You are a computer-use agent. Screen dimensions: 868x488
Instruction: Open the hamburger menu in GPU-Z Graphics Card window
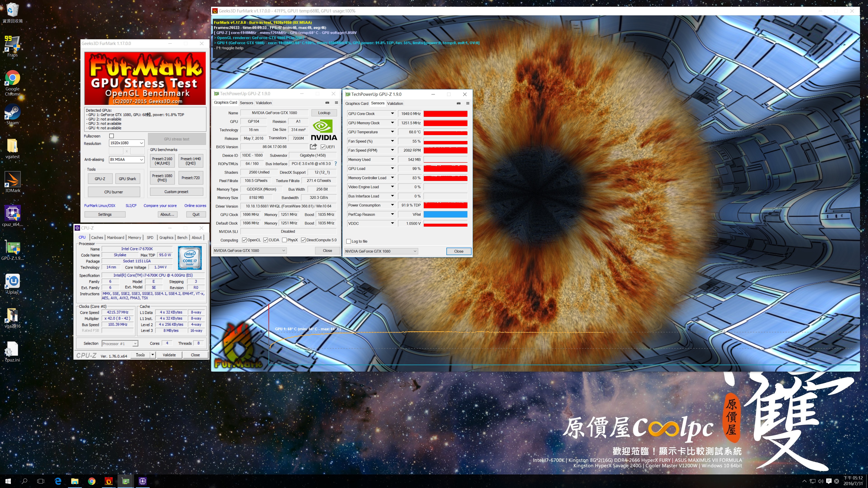click(336, 103)
